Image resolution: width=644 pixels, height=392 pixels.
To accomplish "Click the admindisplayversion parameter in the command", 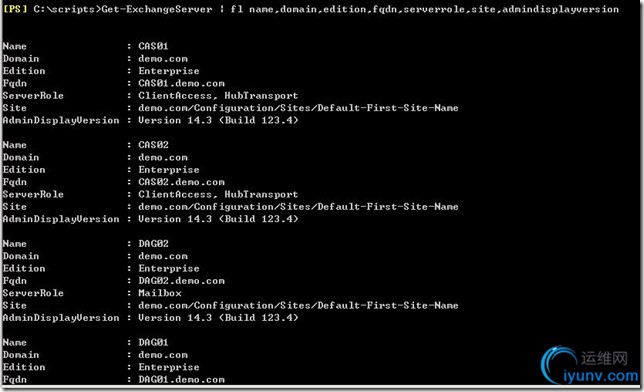I will point(560,9).
